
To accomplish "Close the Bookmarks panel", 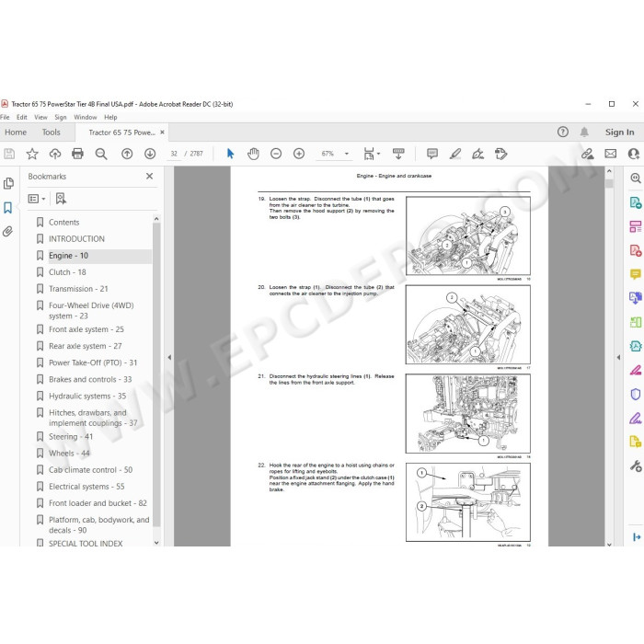I will (x=149, y=177).
